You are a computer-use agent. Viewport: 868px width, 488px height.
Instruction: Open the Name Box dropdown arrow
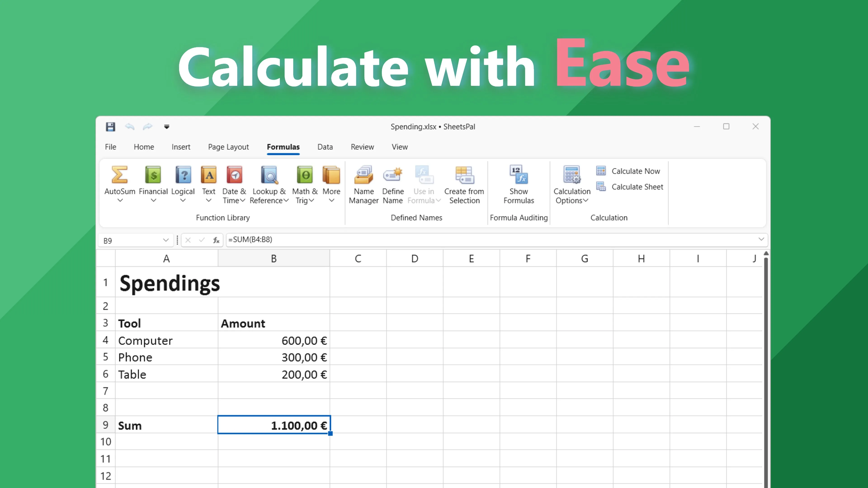coord(165,240)
